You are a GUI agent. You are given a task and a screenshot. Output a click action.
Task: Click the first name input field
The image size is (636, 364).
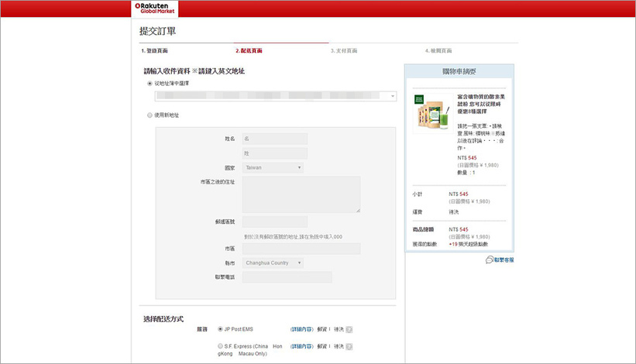tap(274, 139)
